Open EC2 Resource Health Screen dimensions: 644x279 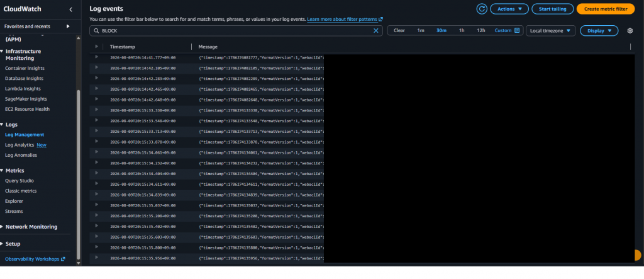click(27, 109)
